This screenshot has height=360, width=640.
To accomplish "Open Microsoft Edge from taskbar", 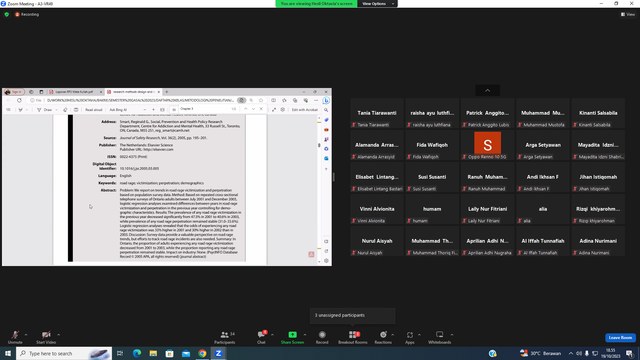I will (x=137, y=353).
